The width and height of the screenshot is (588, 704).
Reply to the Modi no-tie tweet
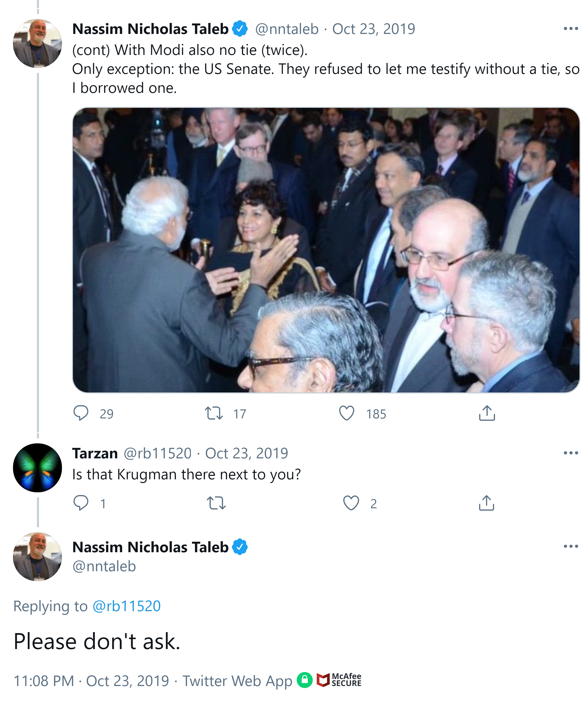[x=81, y=413]
